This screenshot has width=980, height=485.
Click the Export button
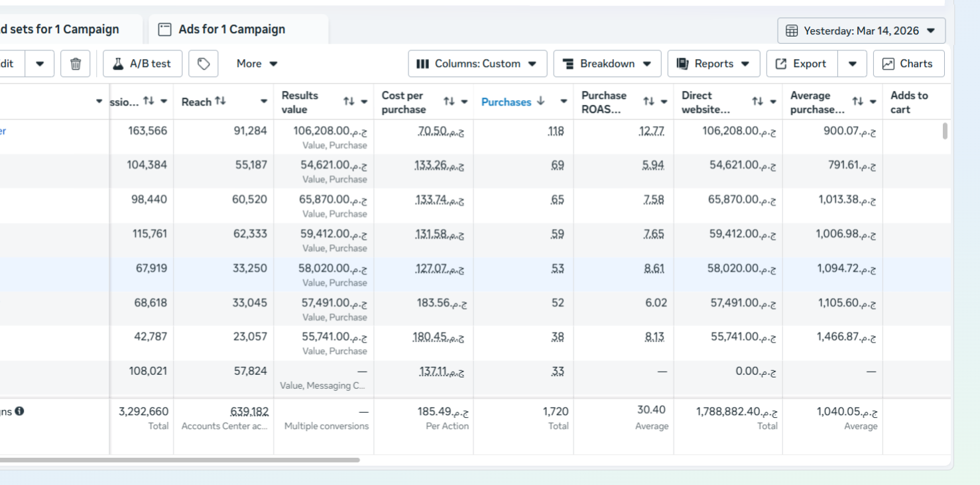tap(802, 64)
